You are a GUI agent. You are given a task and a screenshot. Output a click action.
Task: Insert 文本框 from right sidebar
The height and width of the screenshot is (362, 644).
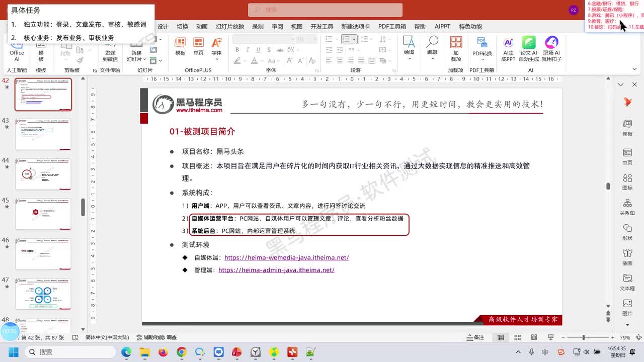click(627, 283)
